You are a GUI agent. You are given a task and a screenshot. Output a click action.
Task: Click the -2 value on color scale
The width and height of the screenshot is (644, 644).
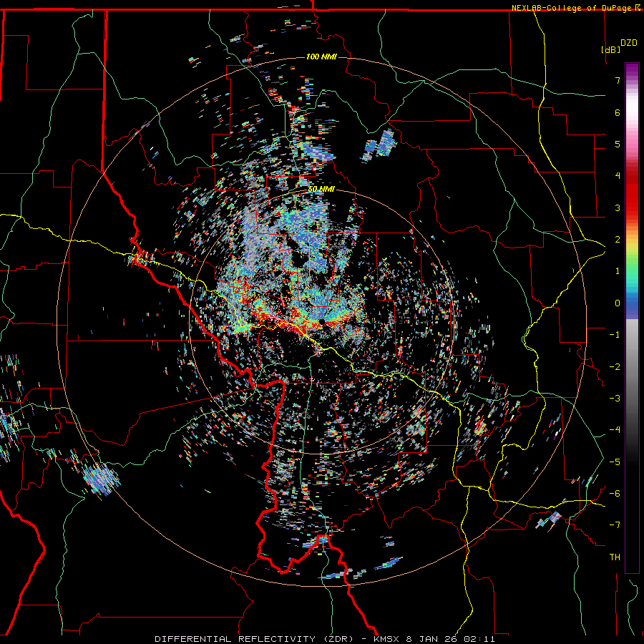(x=615, y=366)
